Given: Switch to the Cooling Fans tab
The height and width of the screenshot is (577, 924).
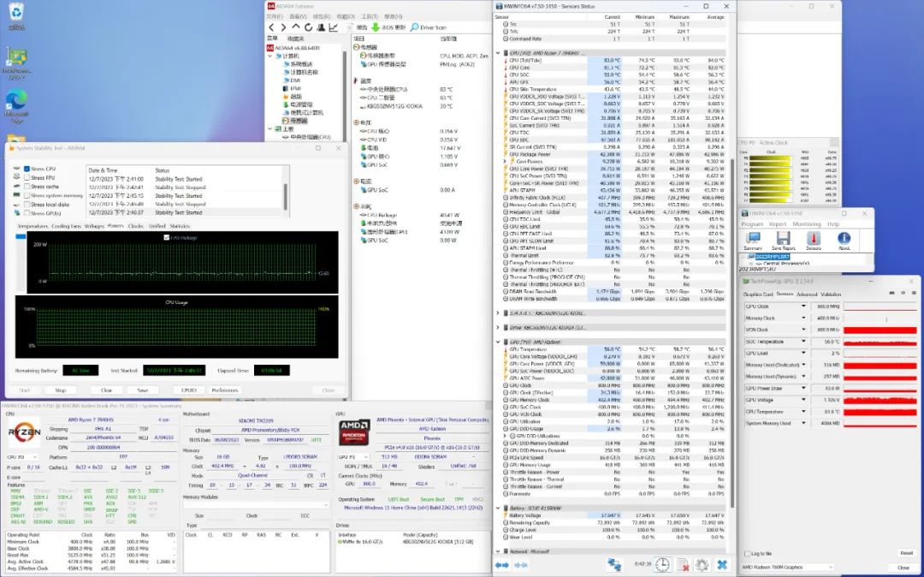Looking at the screenshot, I should pyautogui.click(x=66, y=226).
